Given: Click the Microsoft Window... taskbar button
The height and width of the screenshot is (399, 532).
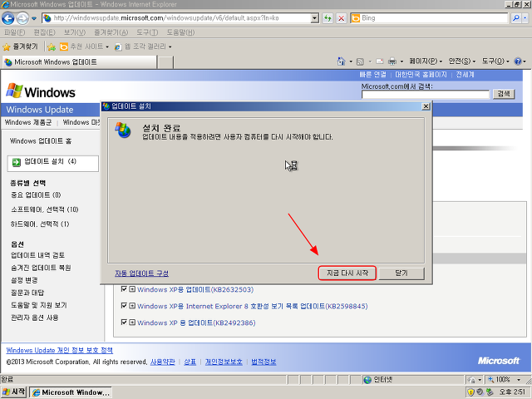Looking at the screenshot, I should click(x=71, y=392).
